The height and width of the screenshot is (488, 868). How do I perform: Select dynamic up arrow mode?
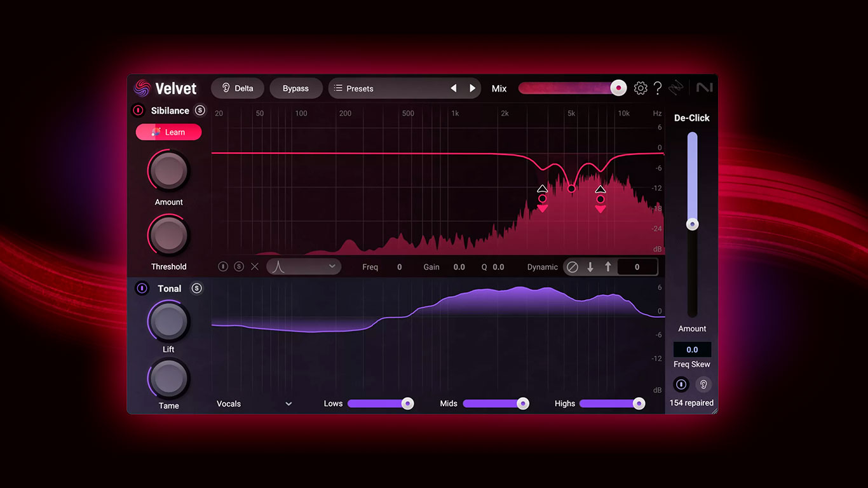[x=608, y=268]
